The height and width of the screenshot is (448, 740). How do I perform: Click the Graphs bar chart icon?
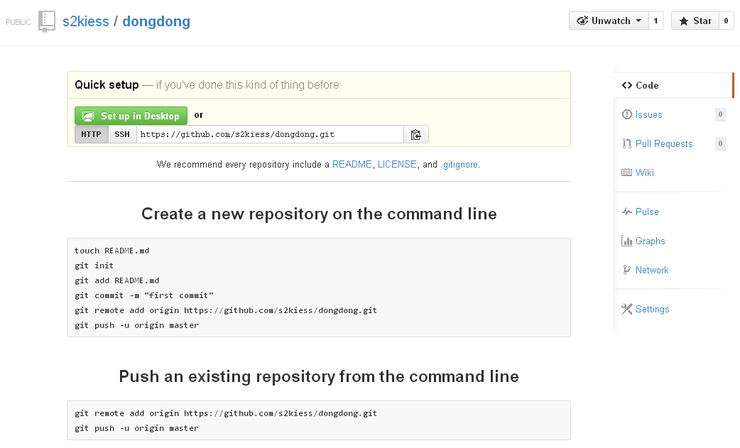tap(627, 241)
